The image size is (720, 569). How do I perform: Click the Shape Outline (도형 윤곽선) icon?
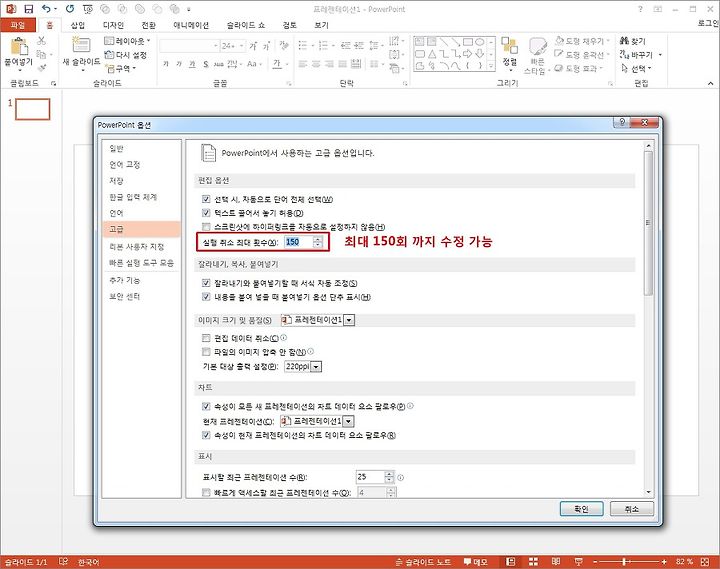click(559, 54)
